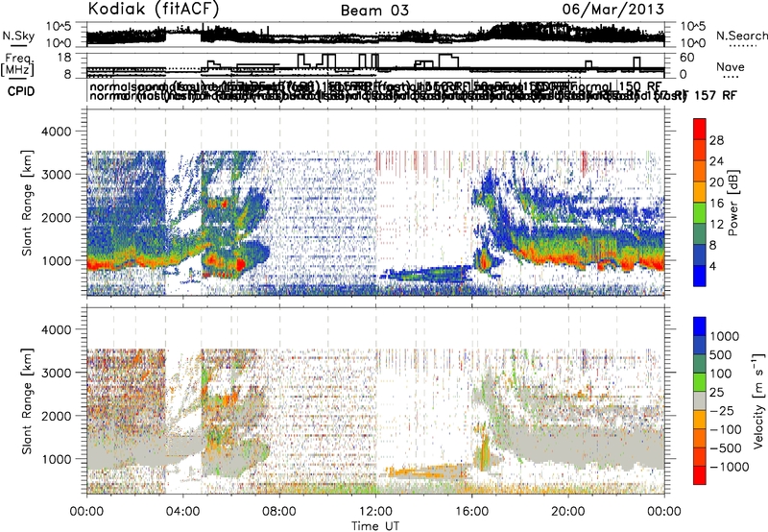Click the 'CPID' row label
The width and height of the screenshot is (768, 532).
click(x=21, y=91)
